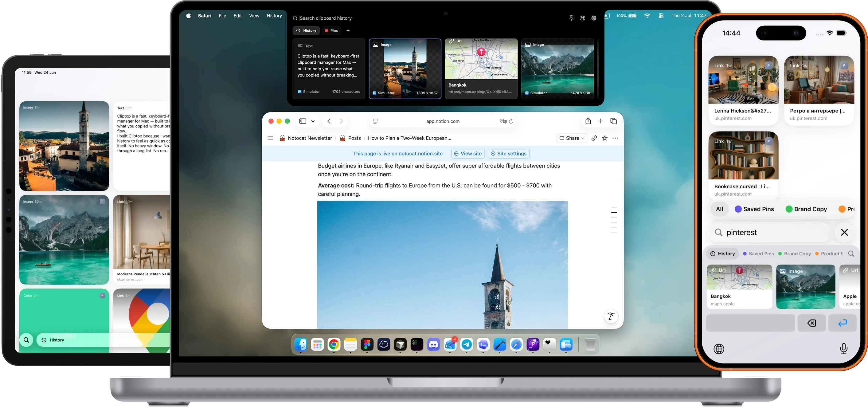Screen dimensions: 868x408
Task: Select small Brand Copy tab in iPhone keyboard
Action: click(795, 254)
